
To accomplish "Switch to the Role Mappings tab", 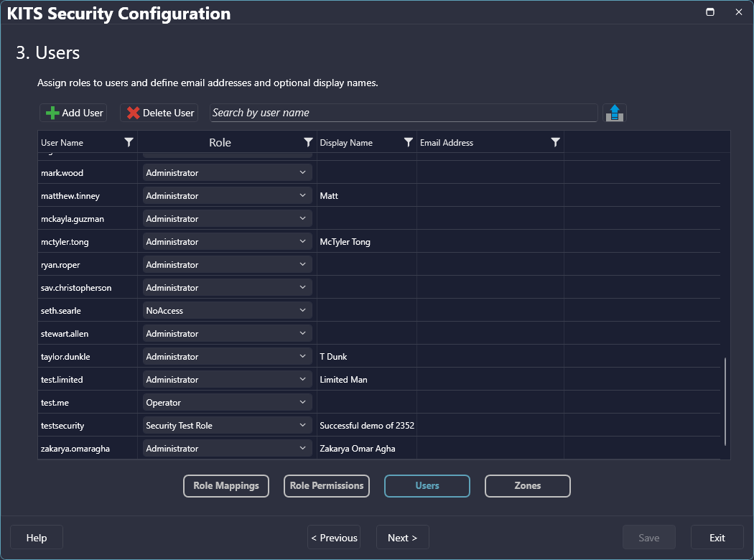I will (x=225, y=486).
